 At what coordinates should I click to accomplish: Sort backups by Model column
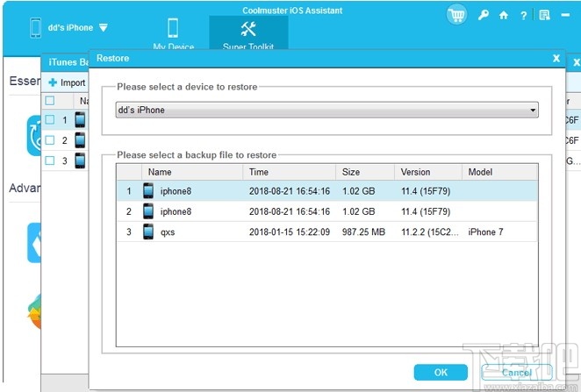(x=499, y=172)
